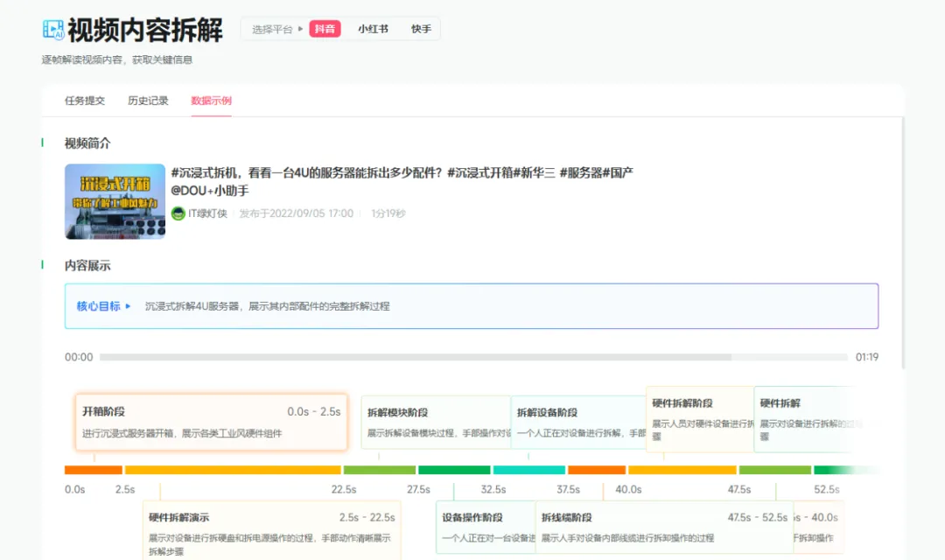Select the 拆解设备阶段 stage card
945x560 pixels.
click(x=578, y=422)
